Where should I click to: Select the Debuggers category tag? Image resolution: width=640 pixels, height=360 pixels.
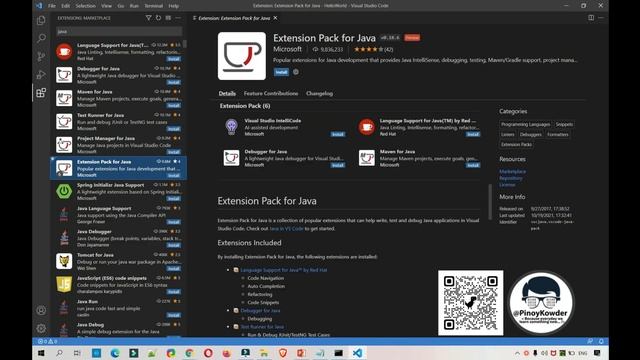coord(531,134)
